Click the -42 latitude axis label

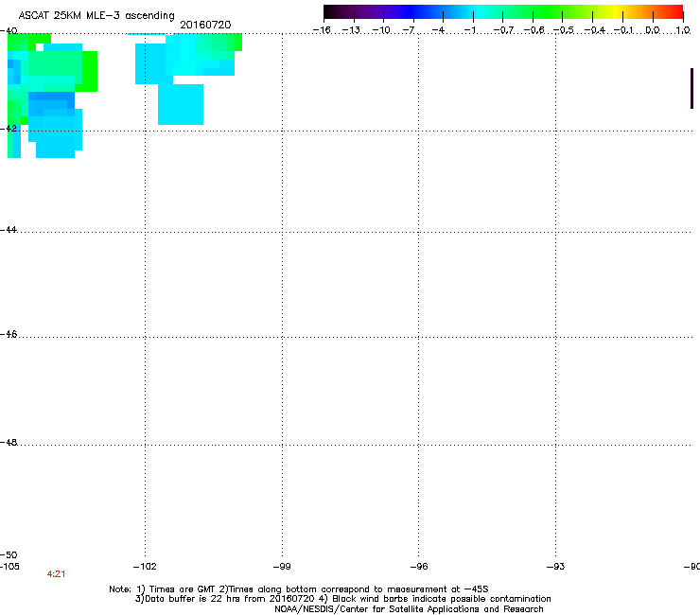point(9,128)
